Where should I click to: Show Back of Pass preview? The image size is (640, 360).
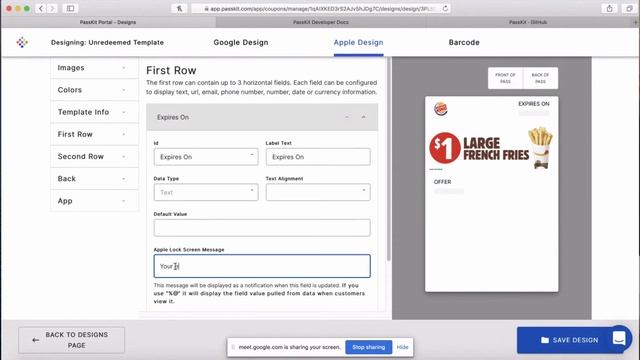540,78
